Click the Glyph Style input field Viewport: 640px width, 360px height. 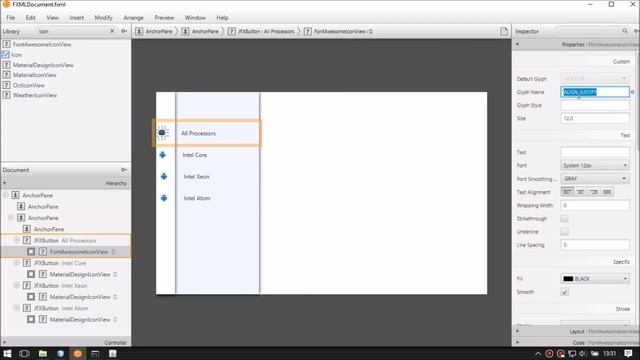(595, 105)
